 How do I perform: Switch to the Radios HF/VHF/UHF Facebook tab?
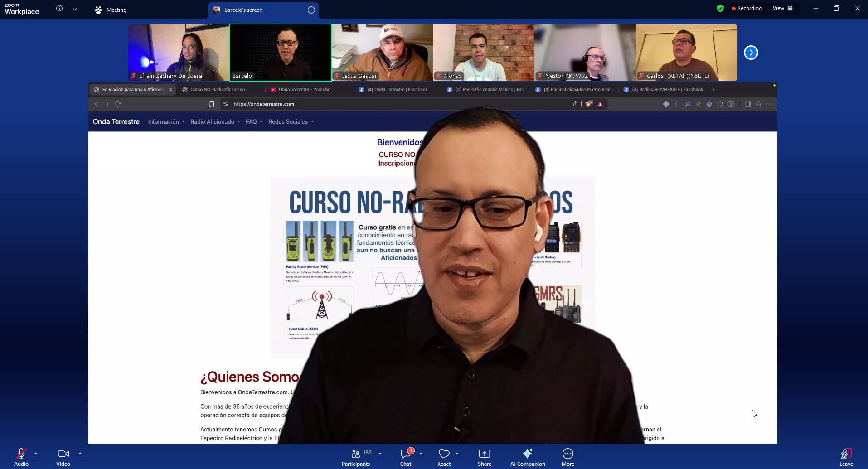point(663,90)
